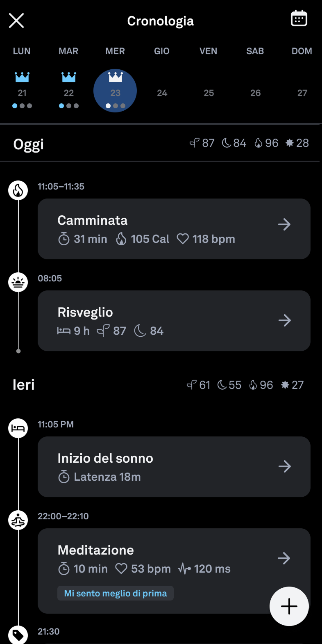Select Monday 21 in week strip
The height and width of the screenshot is (644, 322).
[x=22, y=93]
